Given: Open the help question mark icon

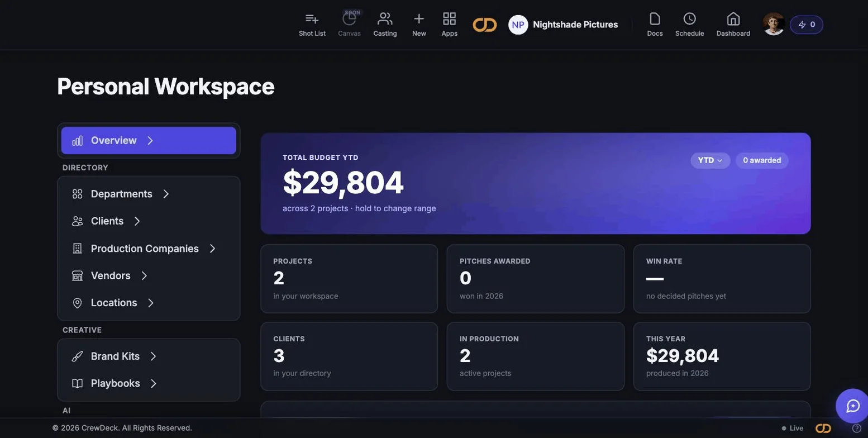Looking at the screenshot, I should [857, 429].
